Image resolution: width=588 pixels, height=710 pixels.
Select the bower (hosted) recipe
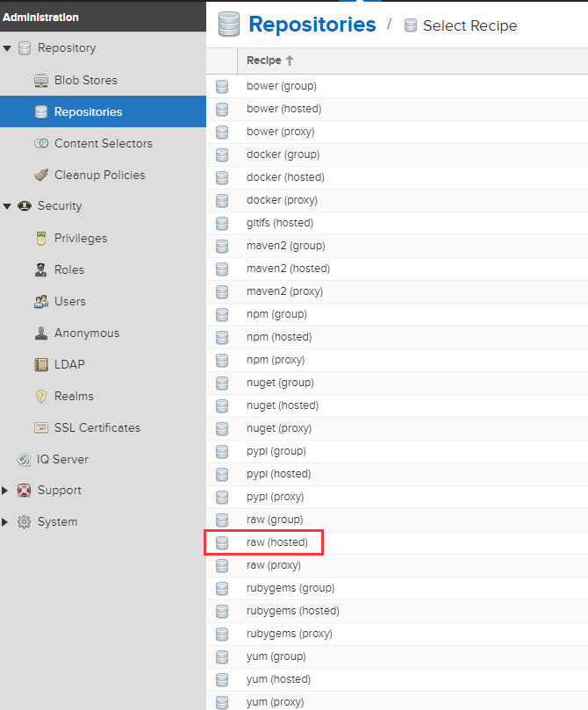tap(397, 109)
